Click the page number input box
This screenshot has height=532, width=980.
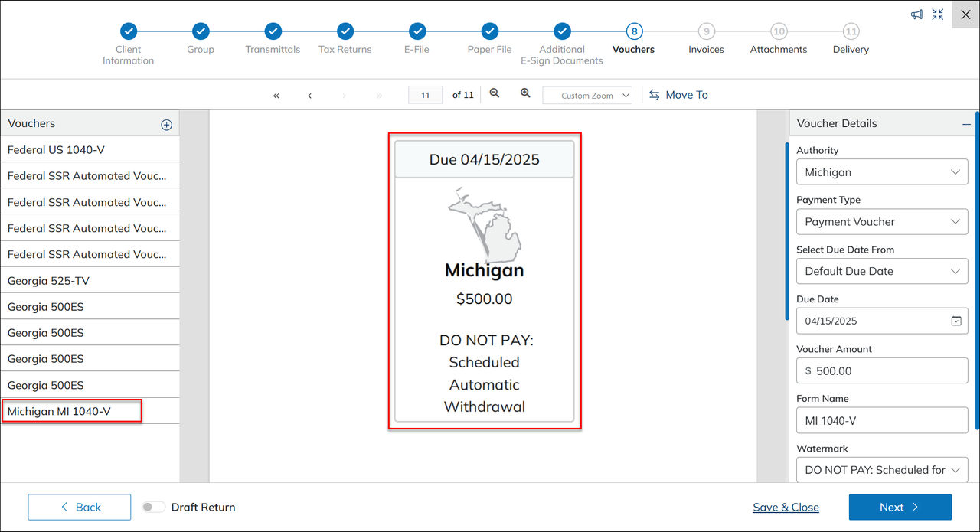point(426,95)
